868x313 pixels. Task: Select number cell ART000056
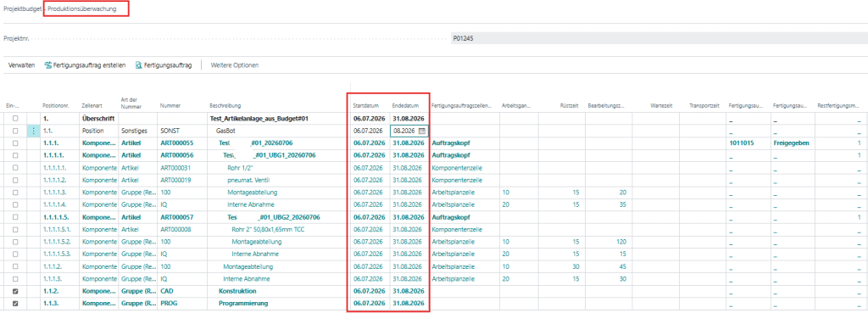pyautogui.click(x=176, y=155)
